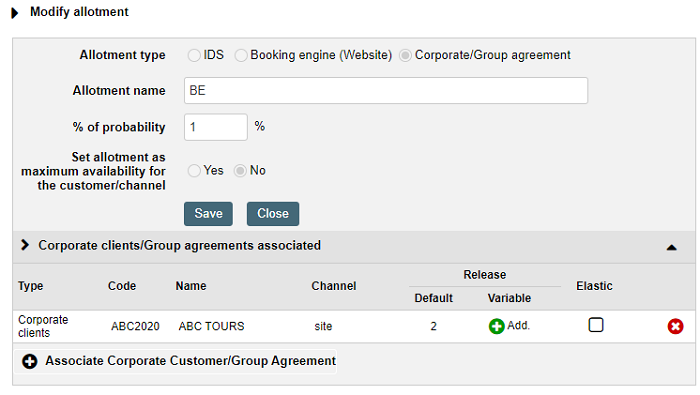
Task: Expand Corporate clients/Group agreements associated chevron
Action: 25,245
